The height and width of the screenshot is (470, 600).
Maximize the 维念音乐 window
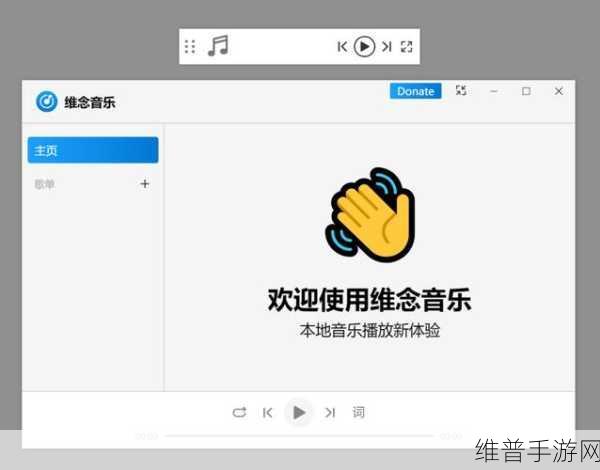[526, 91]
